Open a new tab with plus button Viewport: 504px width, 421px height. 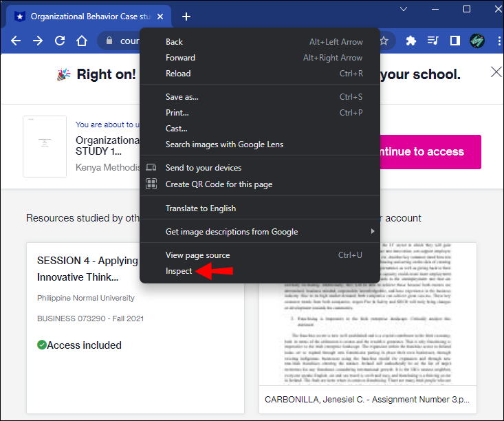pos(186,17)
